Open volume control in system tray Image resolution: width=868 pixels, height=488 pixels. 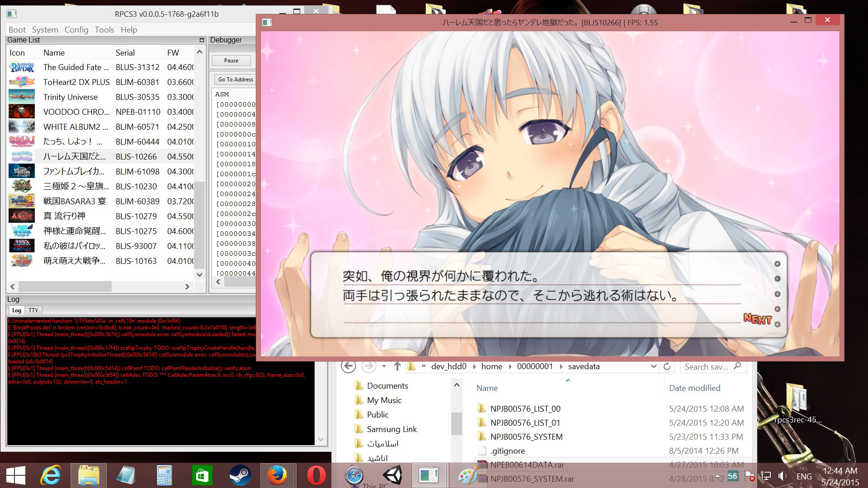click(783, 476)
